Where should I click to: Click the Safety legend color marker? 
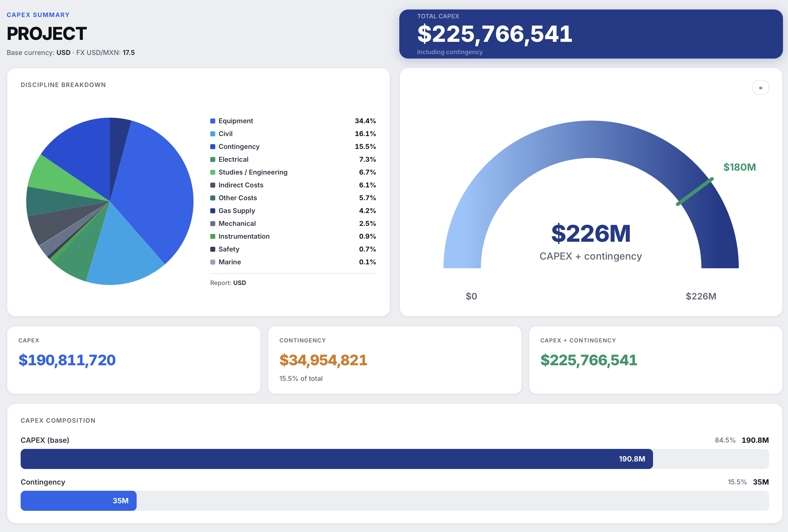point(212,249)
